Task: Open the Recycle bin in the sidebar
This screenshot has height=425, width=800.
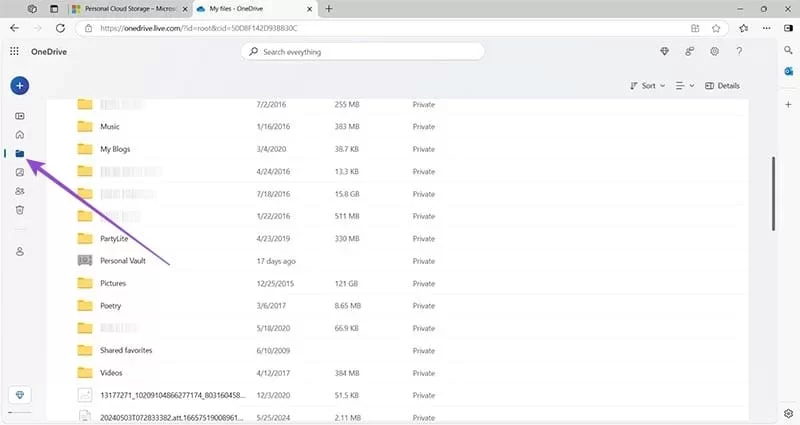Action: tap(19, 209)
